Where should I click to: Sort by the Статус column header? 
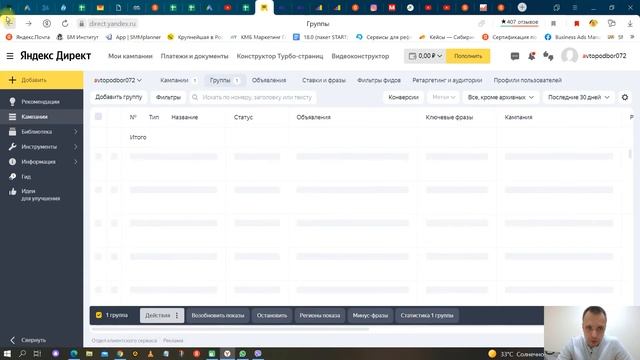pos(243,117)
